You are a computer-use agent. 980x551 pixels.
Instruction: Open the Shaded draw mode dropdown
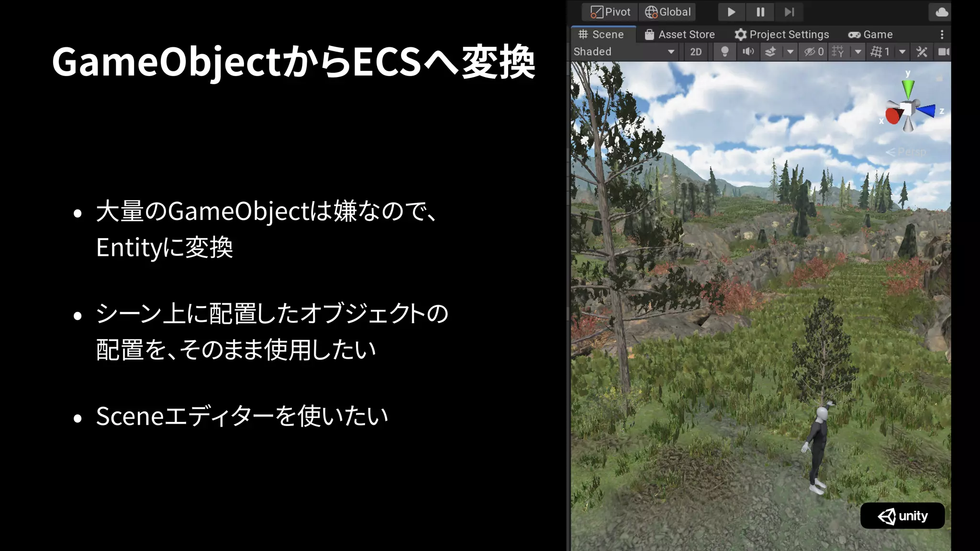coord(624,52)
